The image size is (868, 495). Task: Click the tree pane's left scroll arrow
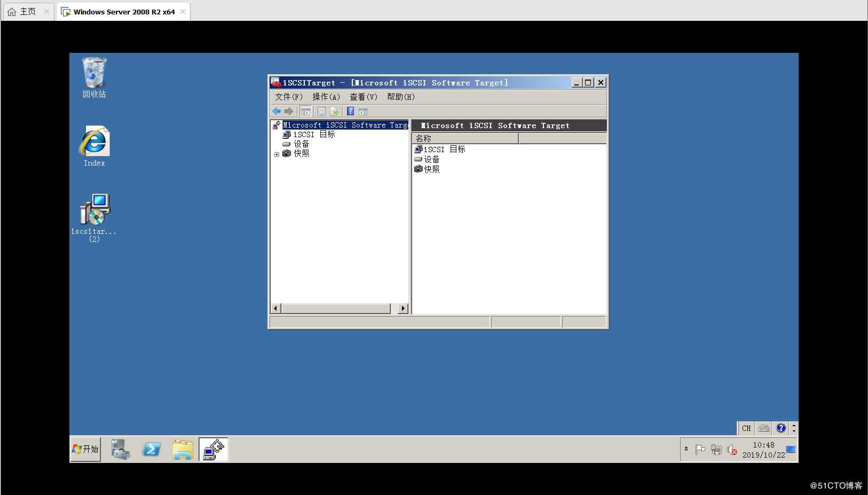(276, 309)
